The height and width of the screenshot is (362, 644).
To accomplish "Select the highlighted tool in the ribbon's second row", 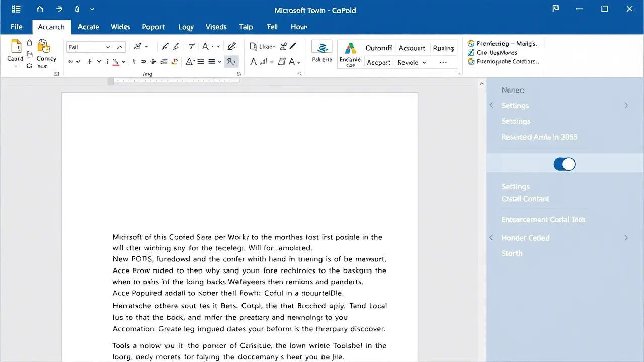I will coord(231,62).
